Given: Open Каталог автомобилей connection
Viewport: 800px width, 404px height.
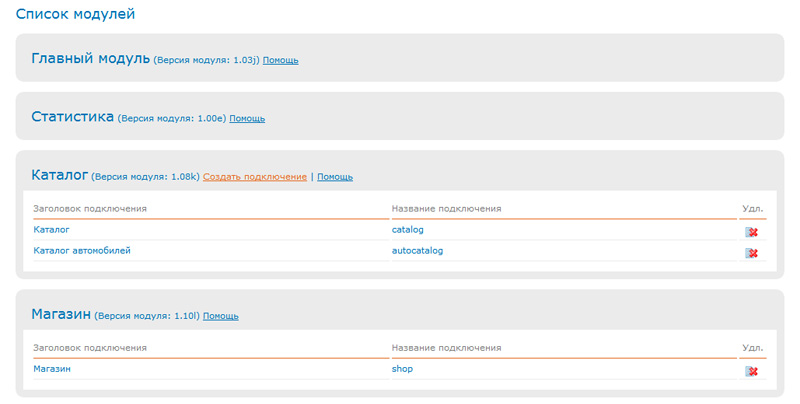Looking at the screenshot, I should [82, 250].
